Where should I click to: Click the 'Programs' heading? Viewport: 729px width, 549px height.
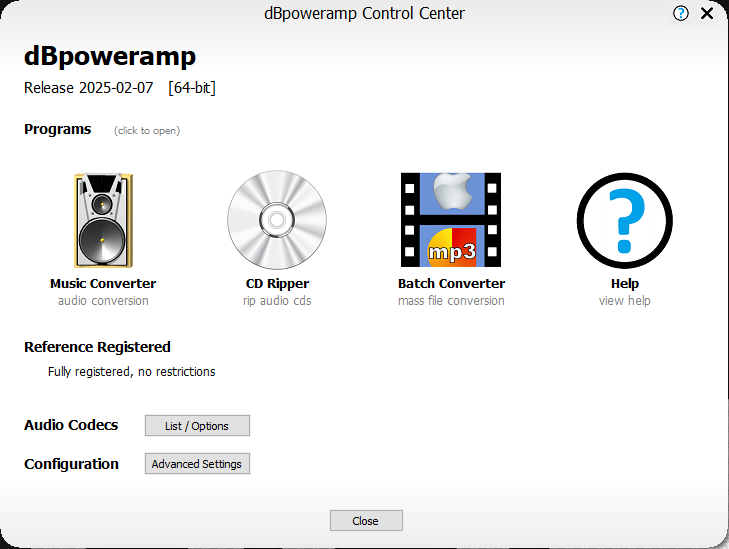click(58, 129)
